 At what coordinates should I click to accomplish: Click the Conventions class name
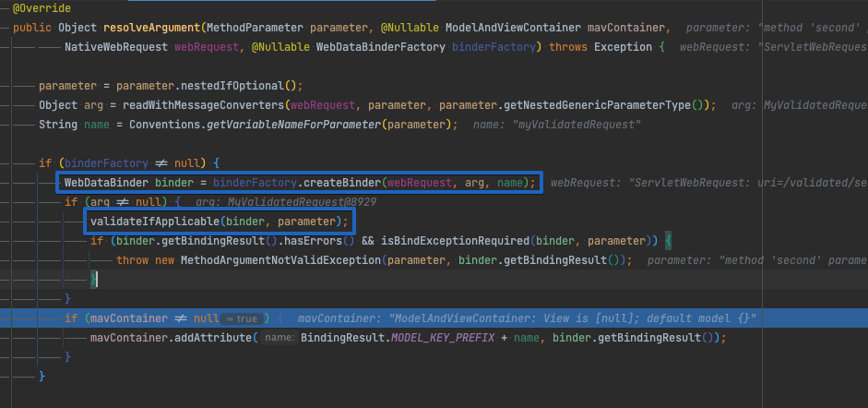164,125
